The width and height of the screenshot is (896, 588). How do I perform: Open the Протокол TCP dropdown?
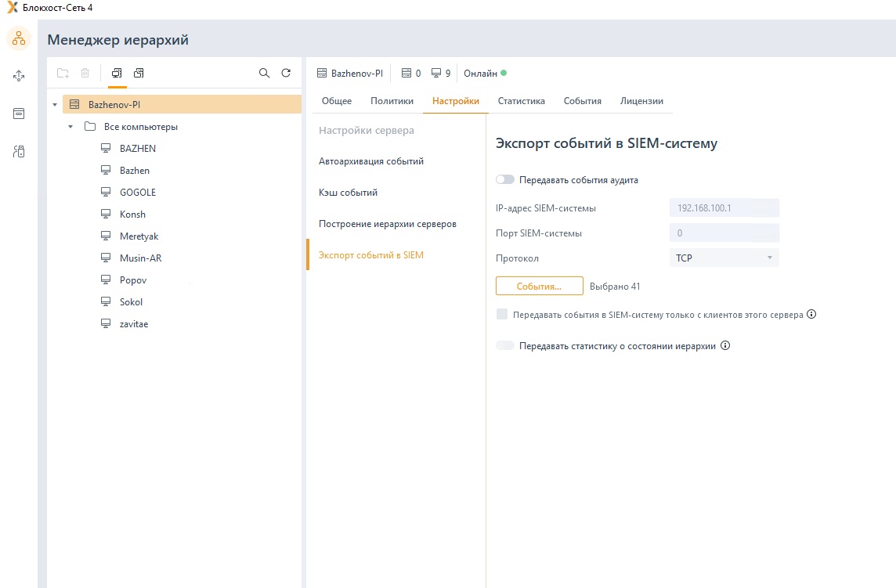[x=724, y=258]
